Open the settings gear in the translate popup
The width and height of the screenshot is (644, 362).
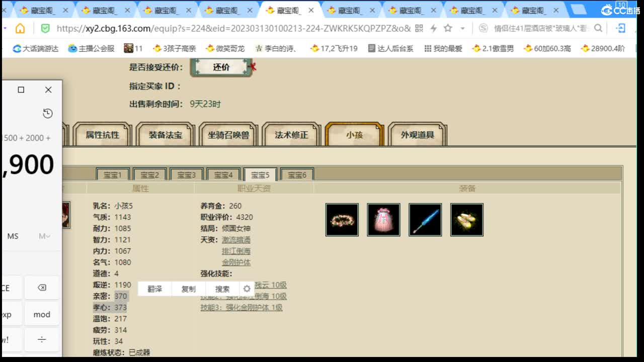pyautogui.click(x=247, y=289)
